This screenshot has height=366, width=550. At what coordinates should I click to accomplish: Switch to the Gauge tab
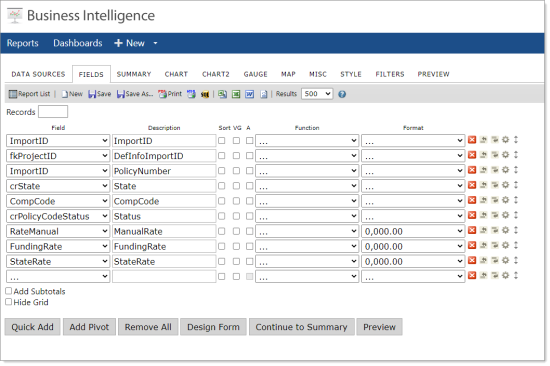tap(256, 74)
